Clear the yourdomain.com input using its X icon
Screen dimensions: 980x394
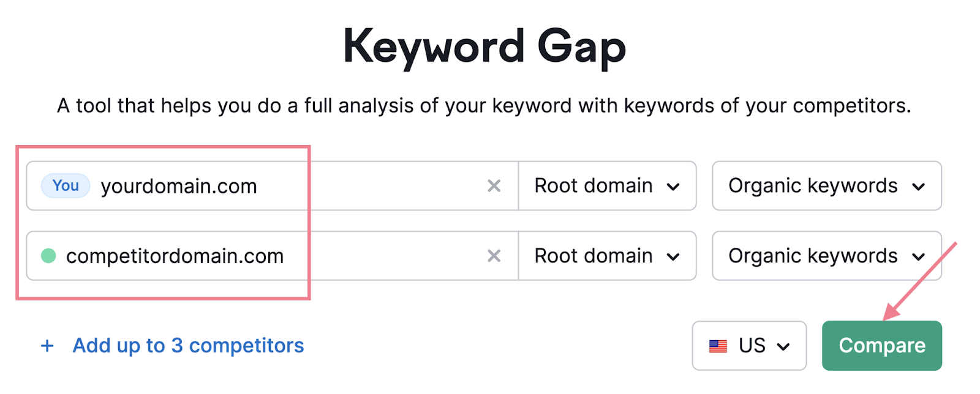(x=494, y=186)
